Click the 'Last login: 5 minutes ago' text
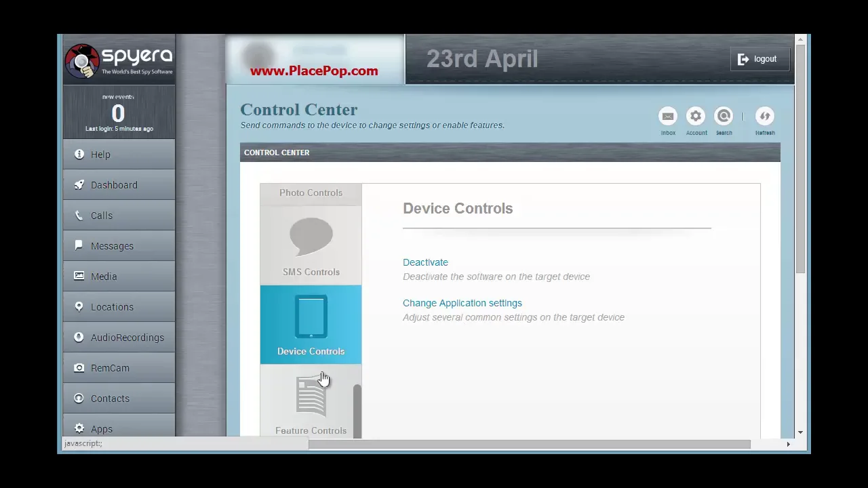The height and width of the screenshot is (488, 868). click(119, 129)
